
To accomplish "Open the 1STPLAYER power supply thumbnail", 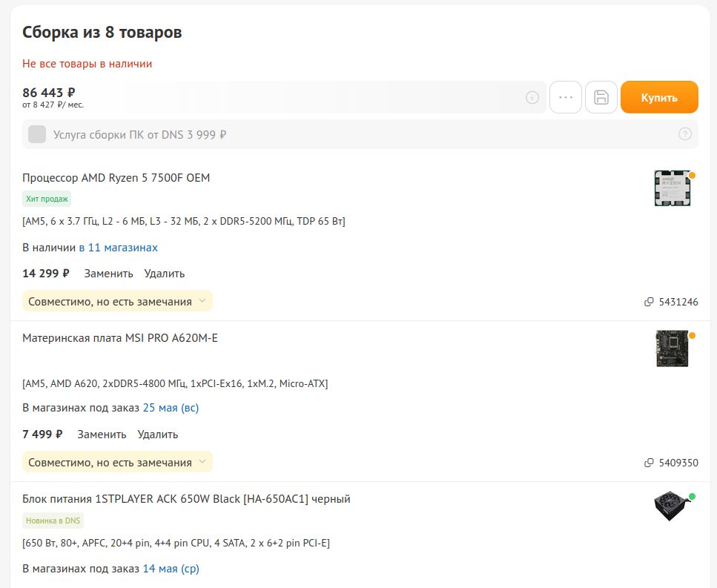I will point(673,506).
